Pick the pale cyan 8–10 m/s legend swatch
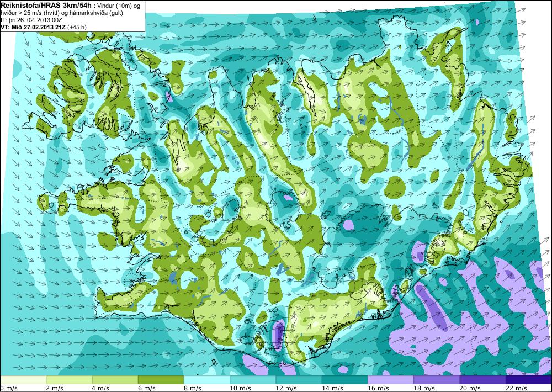This screenshot has width=552, height=392. click(207, 380)
